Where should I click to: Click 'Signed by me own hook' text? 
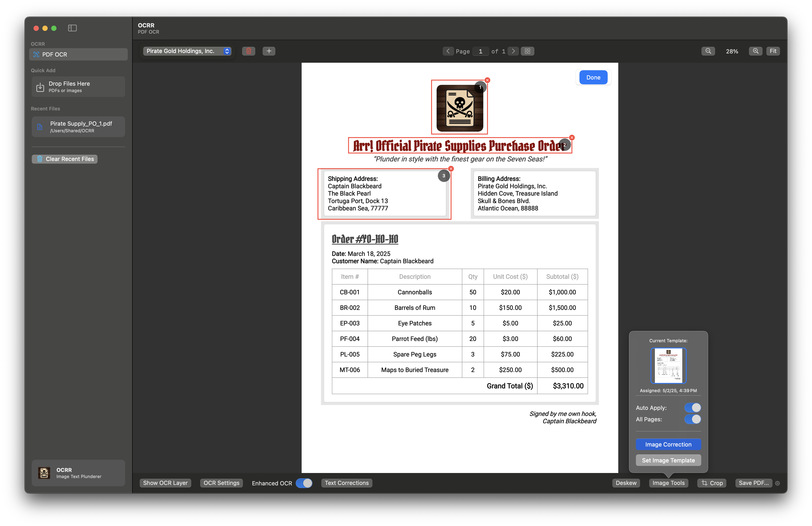pos(563,414)
